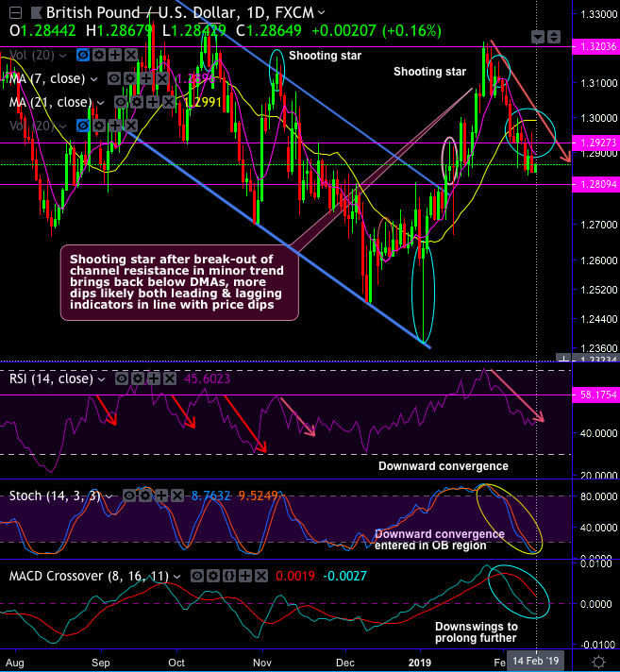Click the MA (21, close) indicator label

coord(51,102)
